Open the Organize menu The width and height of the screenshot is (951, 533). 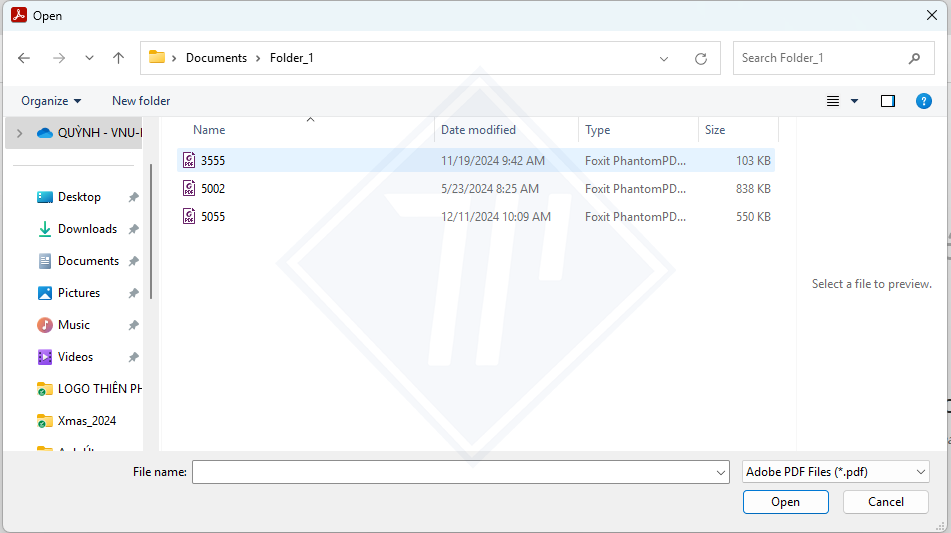51,101
